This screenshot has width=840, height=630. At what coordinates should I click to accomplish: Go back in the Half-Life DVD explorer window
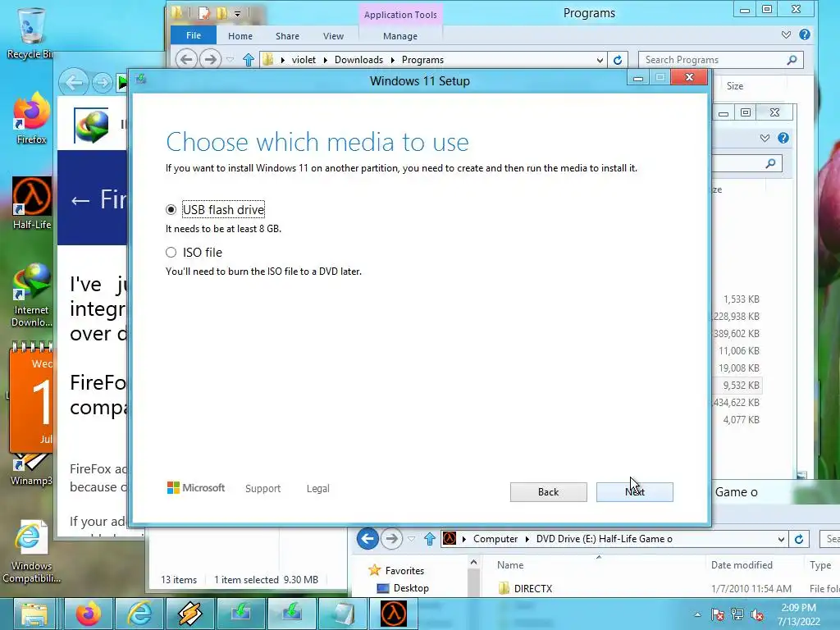pos(367,538)
